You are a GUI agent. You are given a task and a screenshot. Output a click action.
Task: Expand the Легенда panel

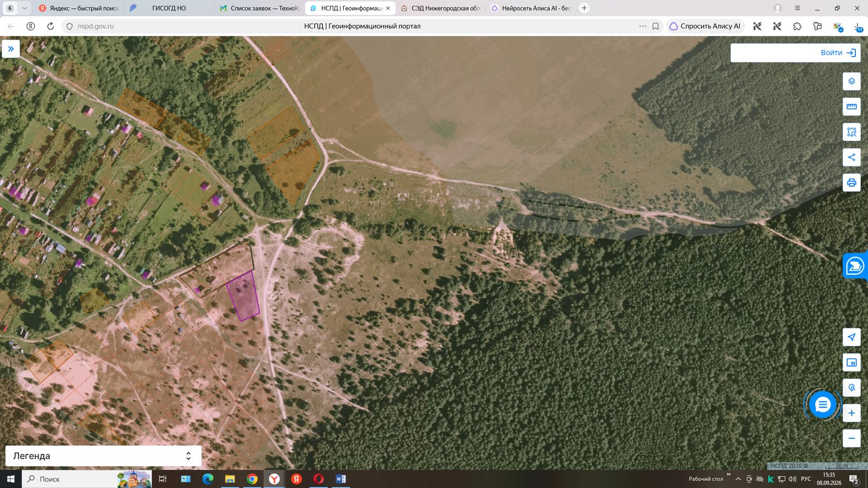pyautogui.click(x=103, y=456)
